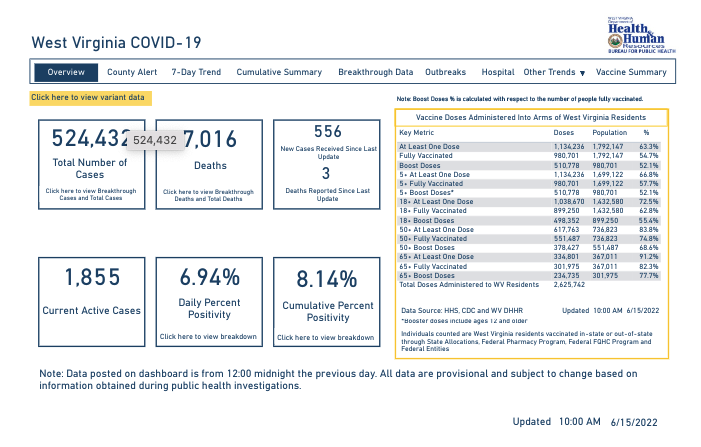Select the Overview tab
The height and width of the screenshot is (447, 701).
pyautogui.click(x=66, y=73)
